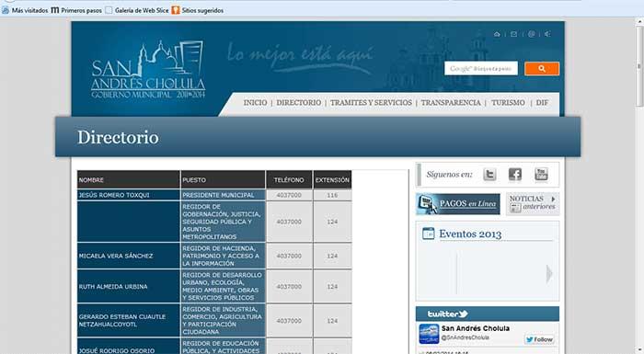Open the YouTube icon beside Síguenos en

click(541, 175)
